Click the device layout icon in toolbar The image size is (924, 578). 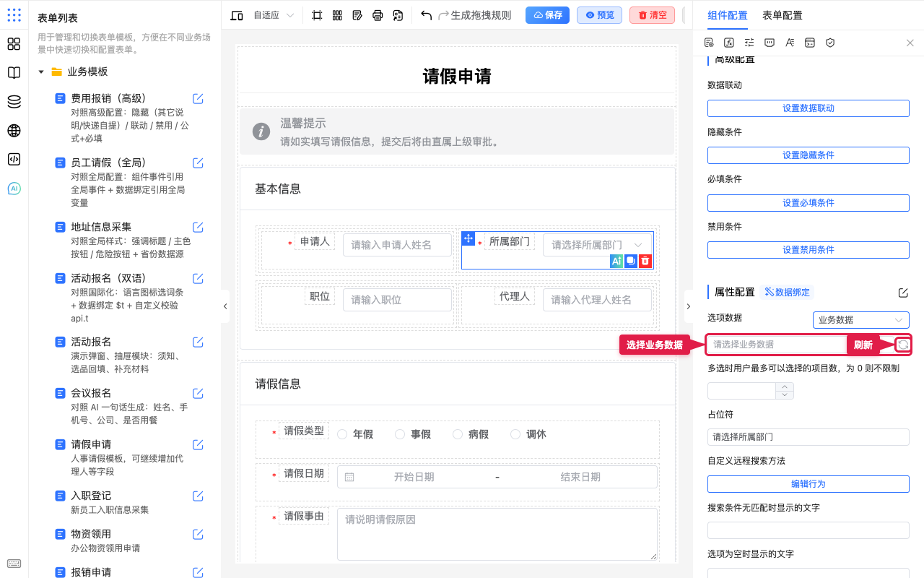(x=237, y=15)
